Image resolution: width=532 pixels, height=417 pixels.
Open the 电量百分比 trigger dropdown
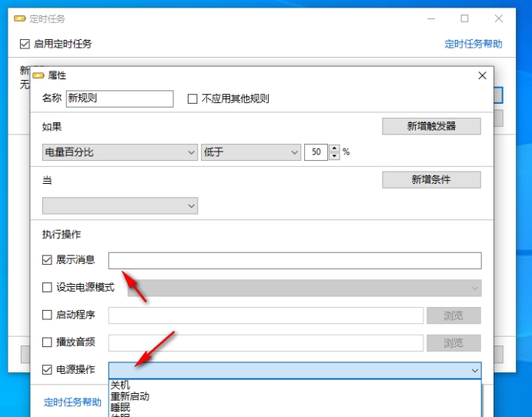point(120,152)
